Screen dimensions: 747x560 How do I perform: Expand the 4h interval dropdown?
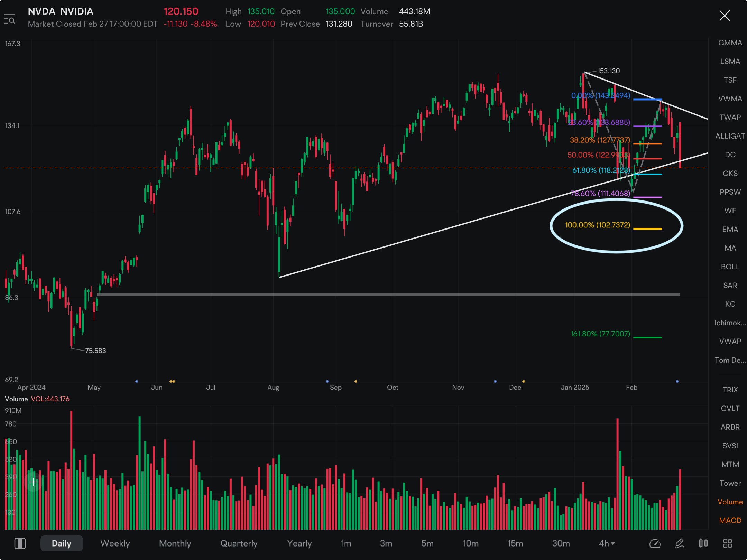[x=607, y=543]
